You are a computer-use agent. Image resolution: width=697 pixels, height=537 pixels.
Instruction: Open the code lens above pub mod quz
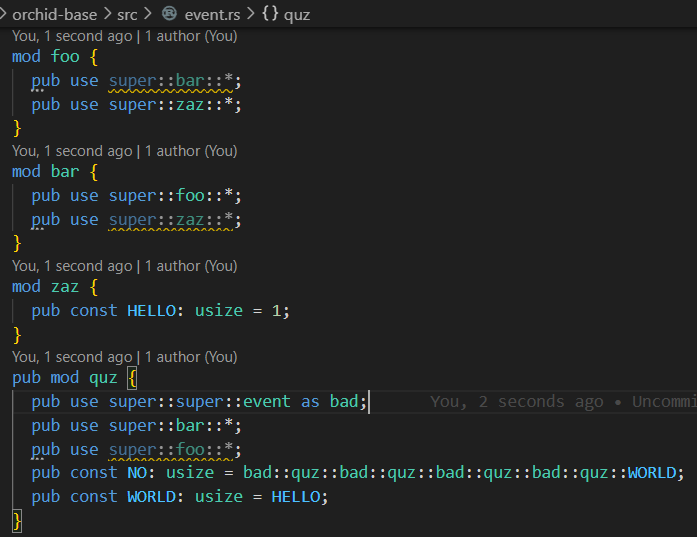pos(124,357)
